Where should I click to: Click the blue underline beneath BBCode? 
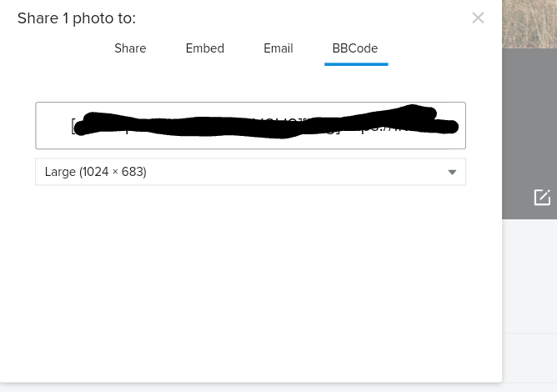click(x=356, y=63)
